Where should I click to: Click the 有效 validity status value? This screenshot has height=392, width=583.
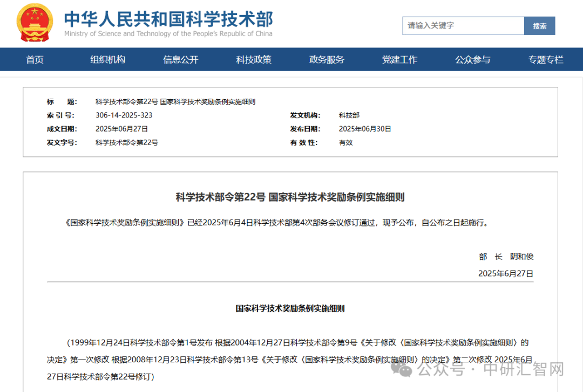tap(344, 142)
